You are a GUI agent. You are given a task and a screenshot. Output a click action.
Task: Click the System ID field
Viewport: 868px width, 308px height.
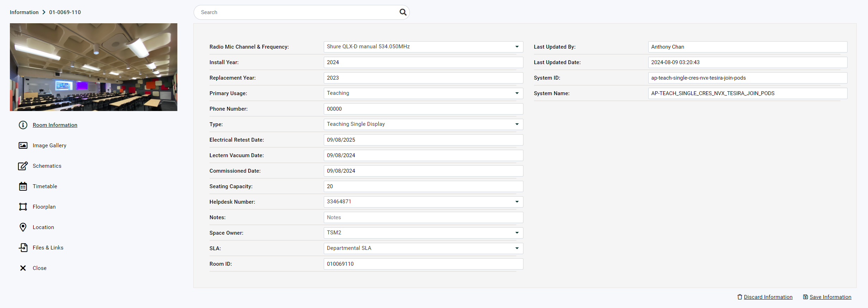click(748, 78)
